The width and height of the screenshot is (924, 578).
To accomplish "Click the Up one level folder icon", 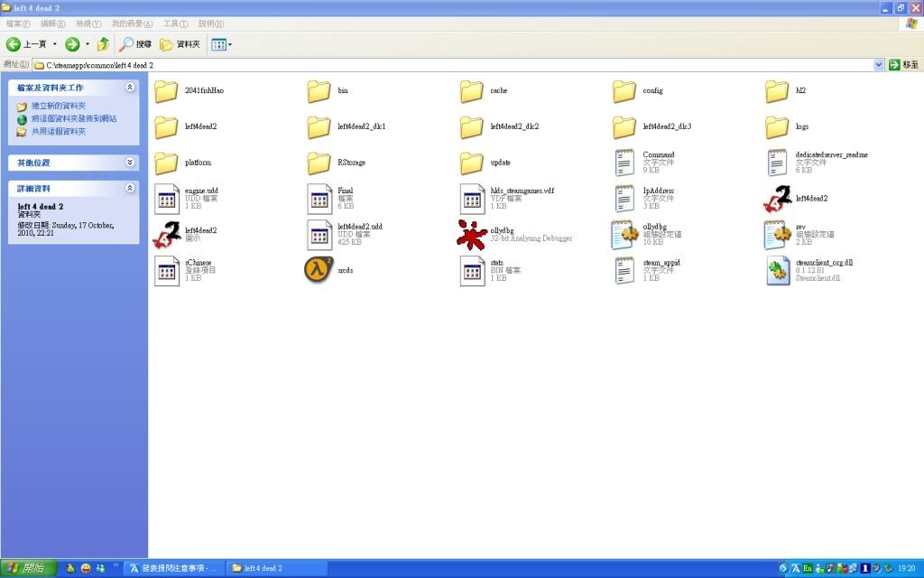I will coord(103,44).
